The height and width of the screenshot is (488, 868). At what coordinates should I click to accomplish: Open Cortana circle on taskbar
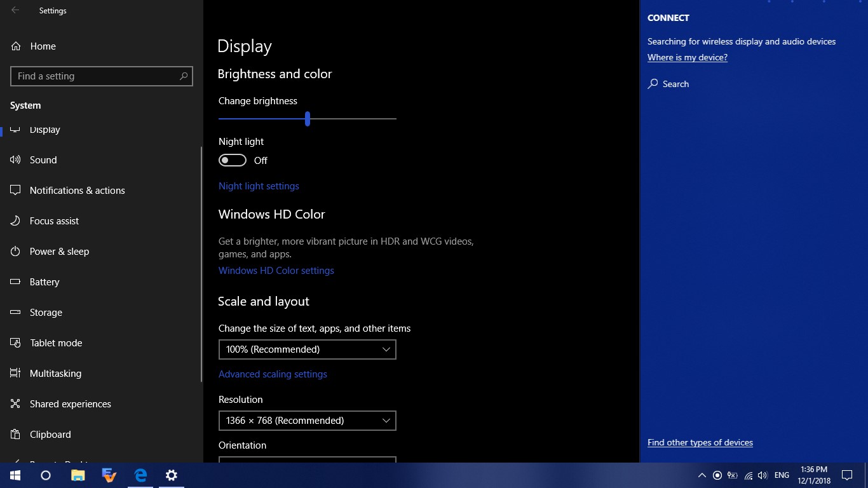(x=46, y=475)
